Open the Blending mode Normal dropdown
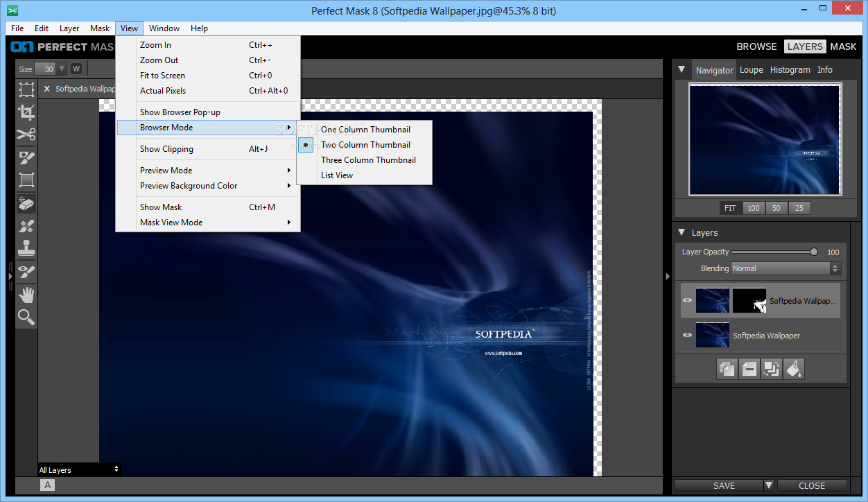868x502 pixels. [786, 268]
